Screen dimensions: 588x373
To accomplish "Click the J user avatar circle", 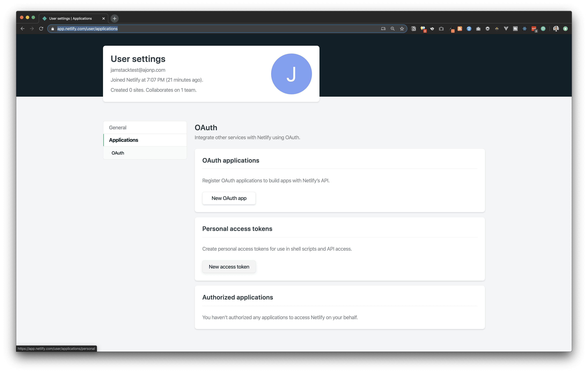I will 291,74.
